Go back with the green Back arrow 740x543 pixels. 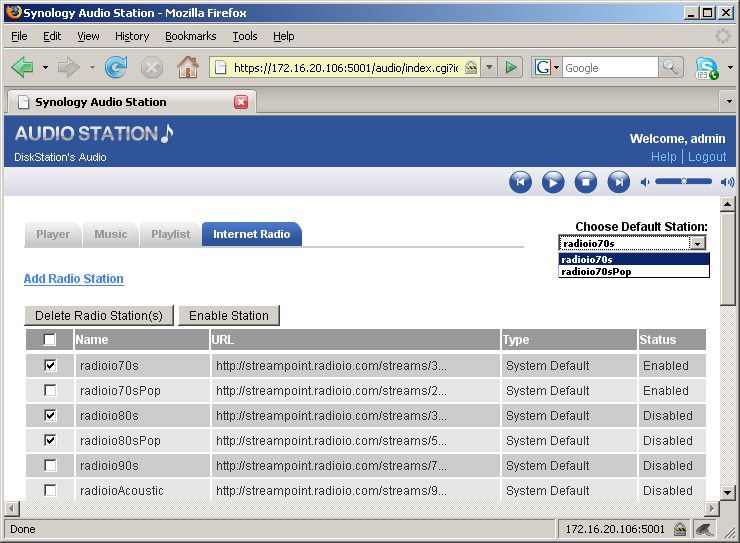[22, 67]
